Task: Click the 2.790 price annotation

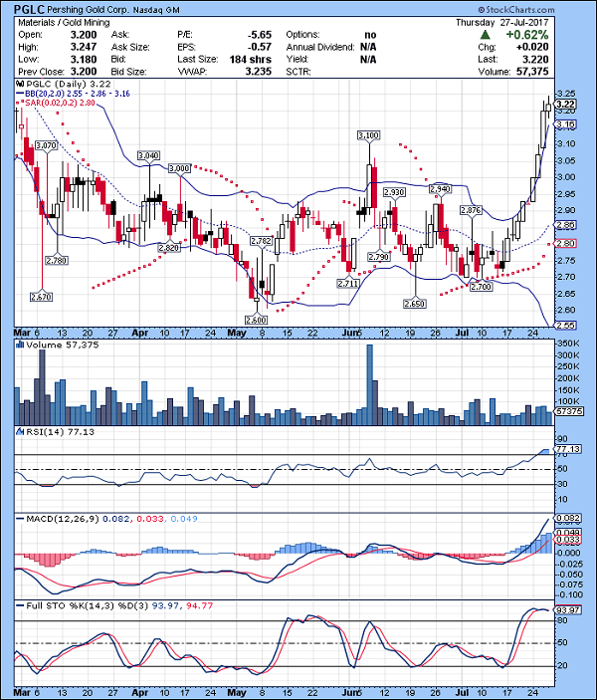Action: coord(379,257)
